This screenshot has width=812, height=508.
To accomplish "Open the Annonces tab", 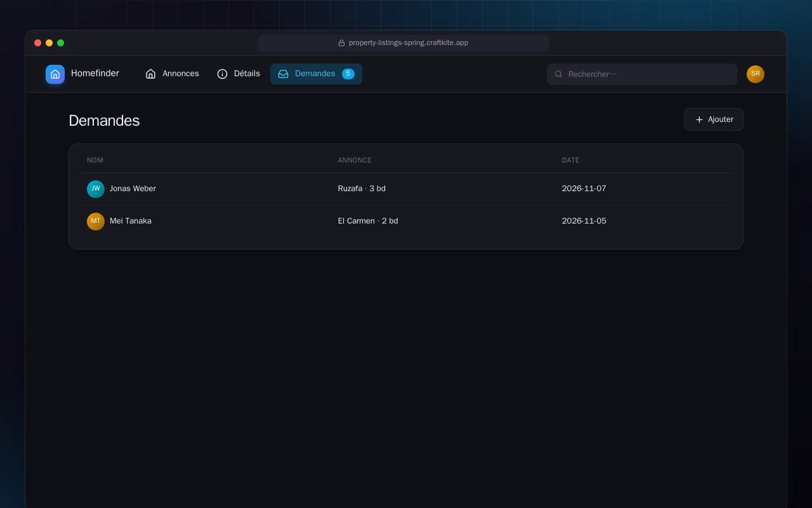I will point(172,74).
